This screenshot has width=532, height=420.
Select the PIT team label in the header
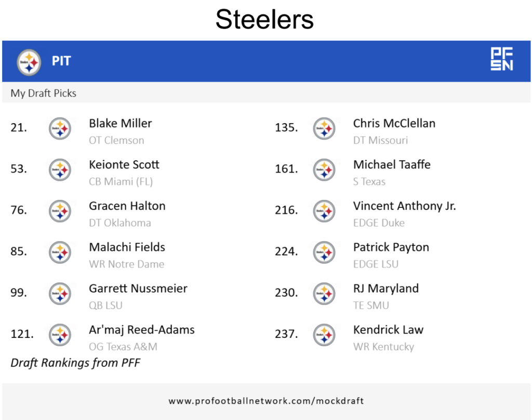[61, 61]
